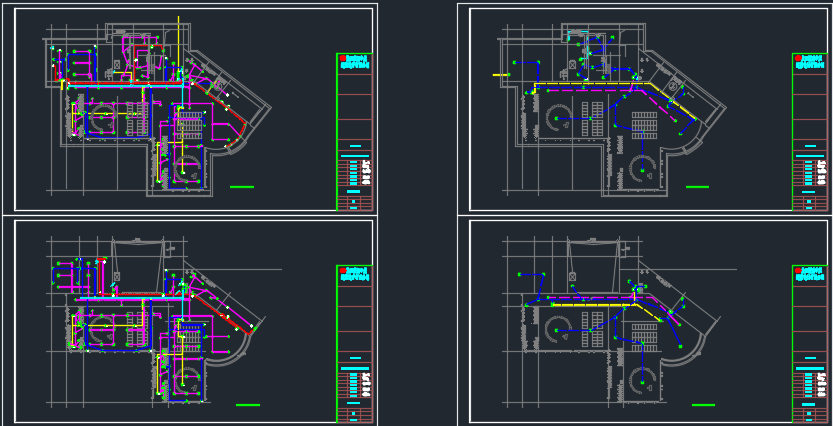This screenshot has width=833, height=426.
Task: Pick the green scale bar in top-right sheet
Action: (698, 187)
